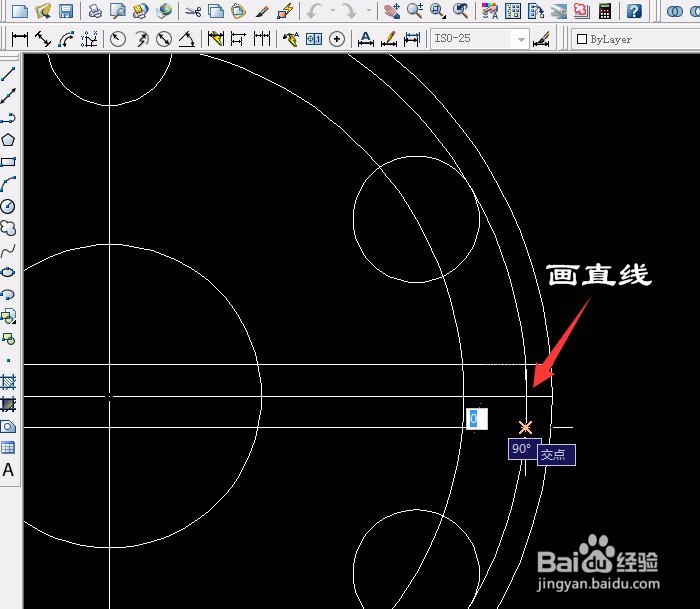This screenshot has height=609, width=700.
Task: Click Zoom Previous
Action: (x=460, y=11)
